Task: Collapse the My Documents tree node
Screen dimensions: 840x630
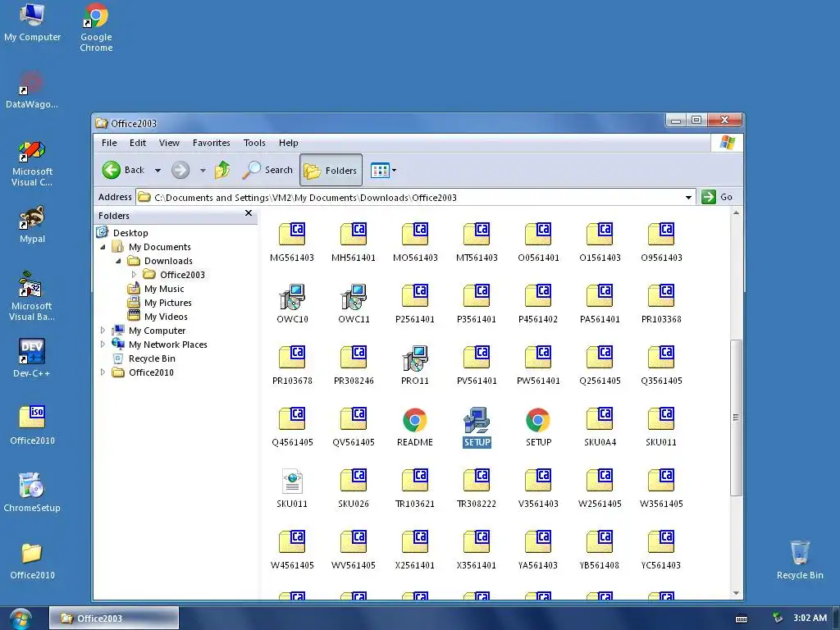Action: point(103,247)
